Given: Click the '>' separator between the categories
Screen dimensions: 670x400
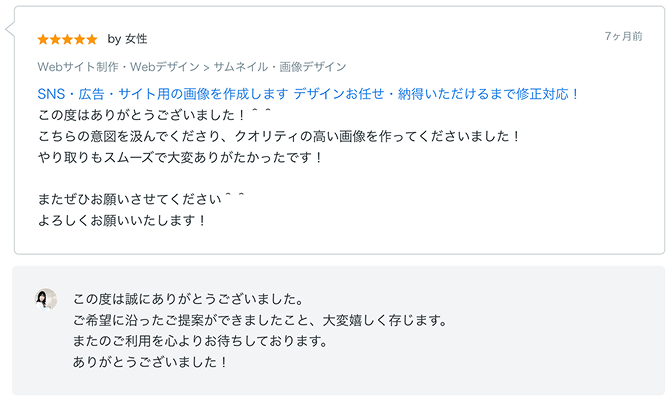Looking at the screenshot, I should 204,67.
